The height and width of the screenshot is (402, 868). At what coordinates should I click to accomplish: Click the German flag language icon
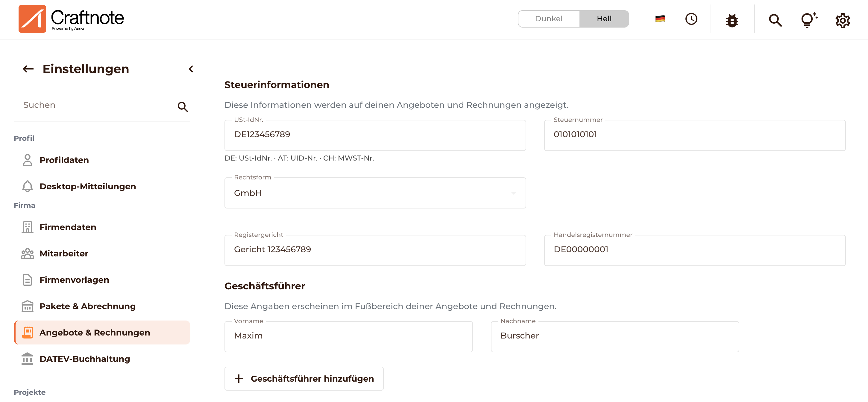point(660,19)
